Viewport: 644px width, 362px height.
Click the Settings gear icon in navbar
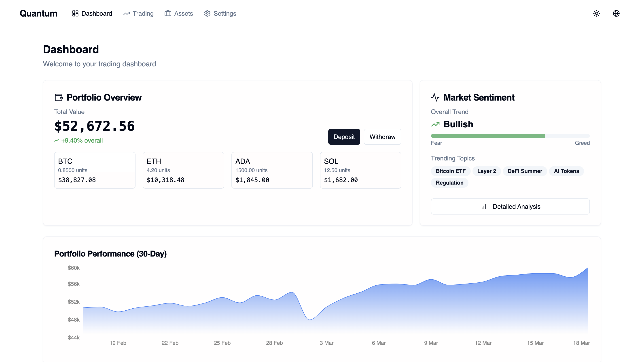[x=207, y=13]
